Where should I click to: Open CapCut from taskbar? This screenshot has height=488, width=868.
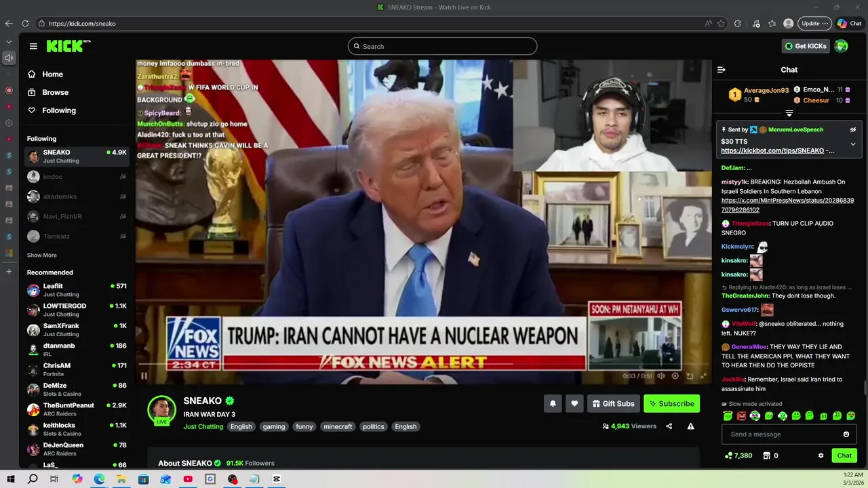[x=277, y=479]
